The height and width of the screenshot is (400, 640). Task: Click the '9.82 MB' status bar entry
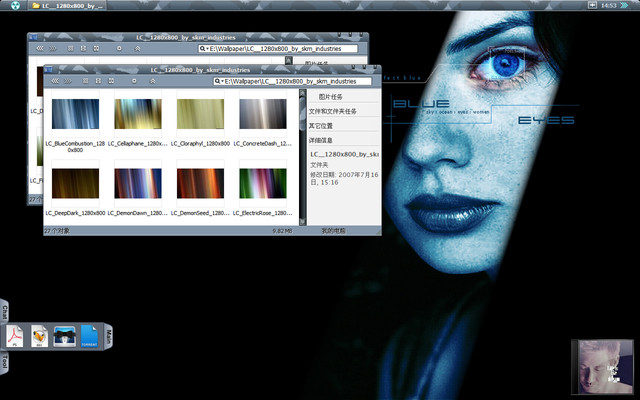click(282, 231)
